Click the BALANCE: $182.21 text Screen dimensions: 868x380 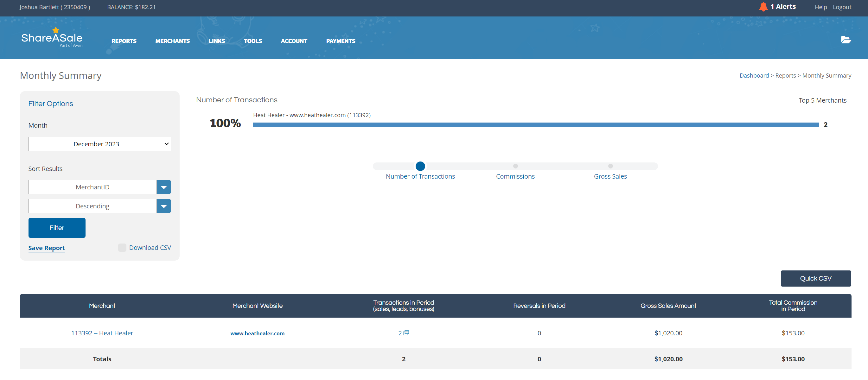pos(131,7)
